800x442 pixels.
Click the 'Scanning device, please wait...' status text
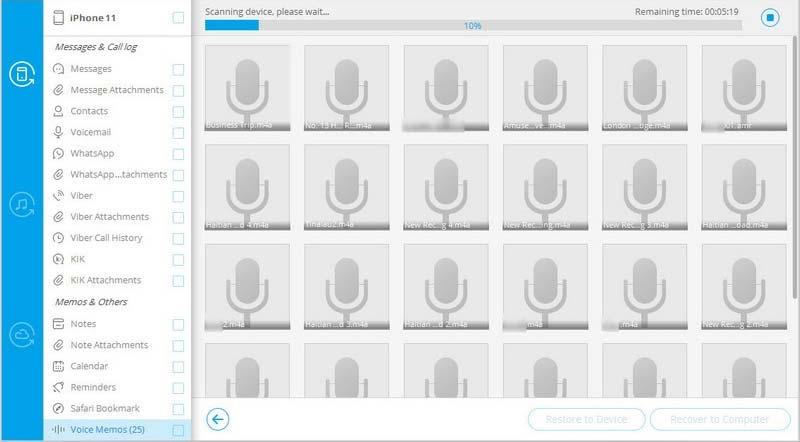[267, 12]
